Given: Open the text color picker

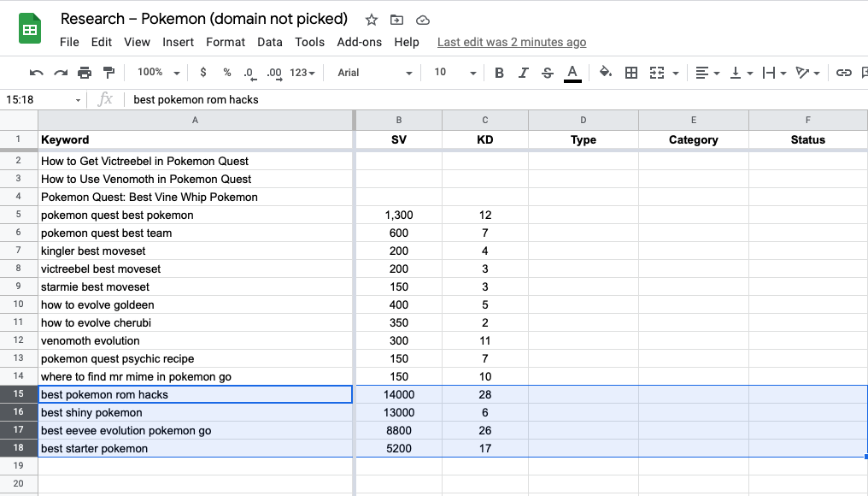Looking at the screenshot, I should click(572, 73).
